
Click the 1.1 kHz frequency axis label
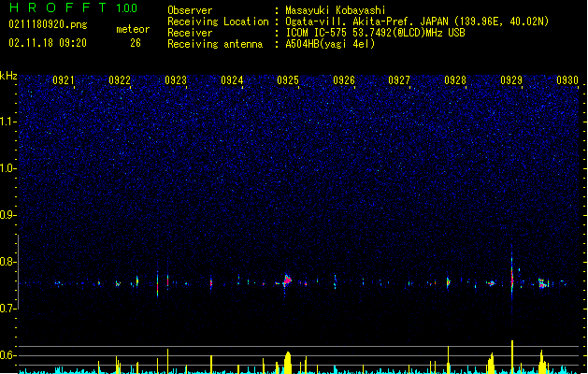8,122
